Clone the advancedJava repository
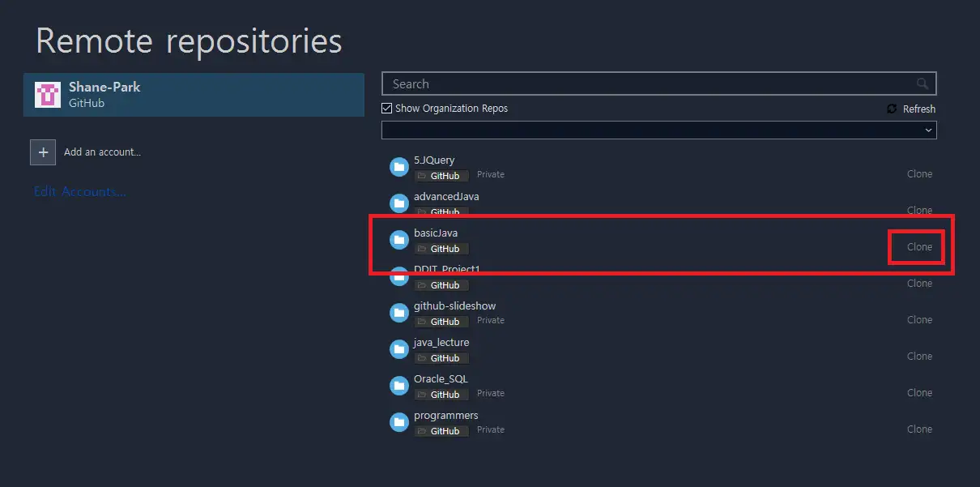The height and width of the screenshot is (487, 980). pyautogui.click(x=919, y=211)
